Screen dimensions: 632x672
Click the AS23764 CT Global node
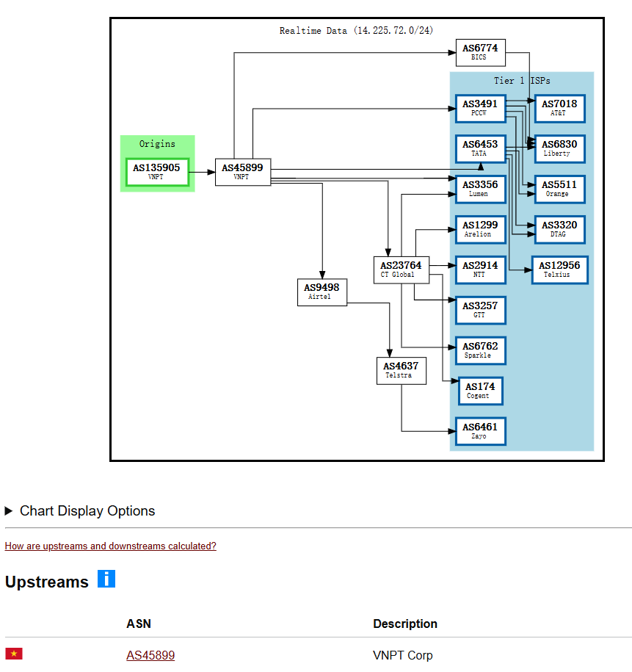(401, 270)
